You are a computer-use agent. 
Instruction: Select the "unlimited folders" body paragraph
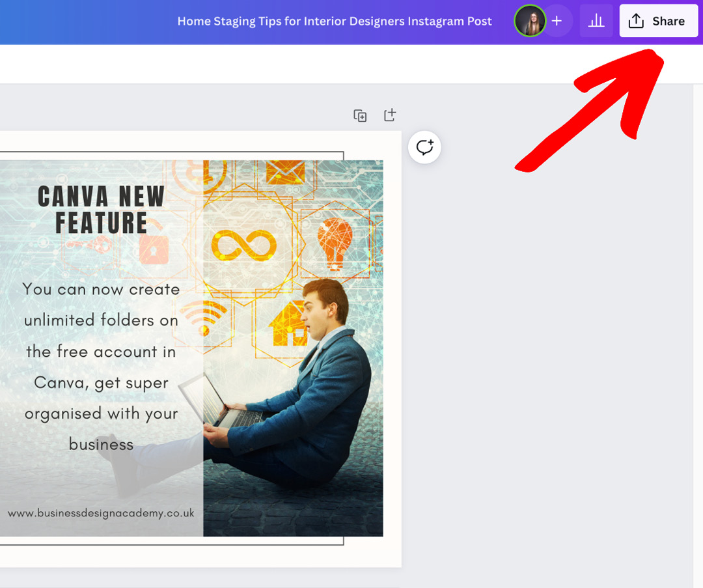(x=101, y=366)
